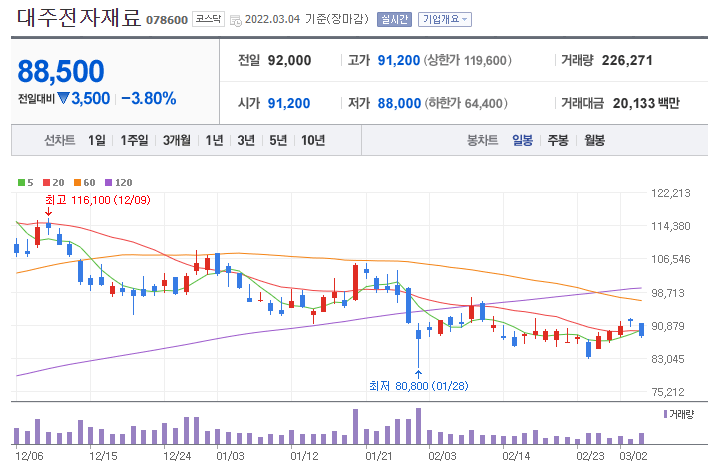Switch to 월봉 monthly candle chart
Viewport: 708px width, 468px height.
coord(594,140)
